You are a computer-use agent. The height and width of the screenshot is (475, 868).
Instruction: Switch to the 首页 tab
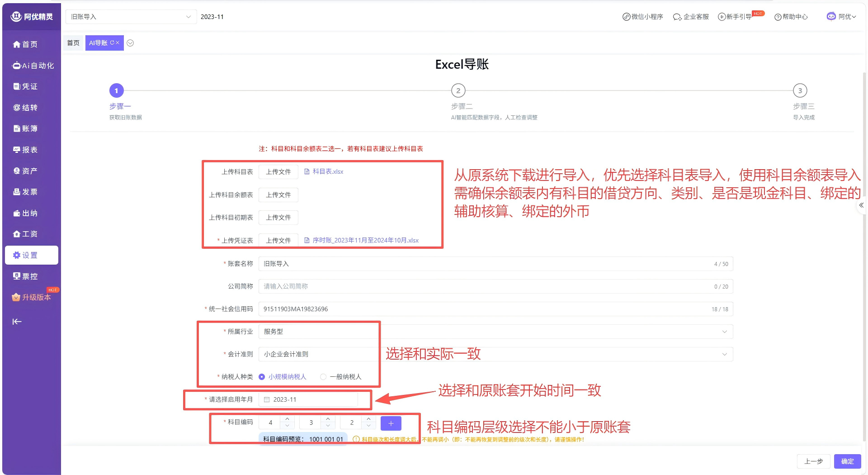tap(73, 43)
